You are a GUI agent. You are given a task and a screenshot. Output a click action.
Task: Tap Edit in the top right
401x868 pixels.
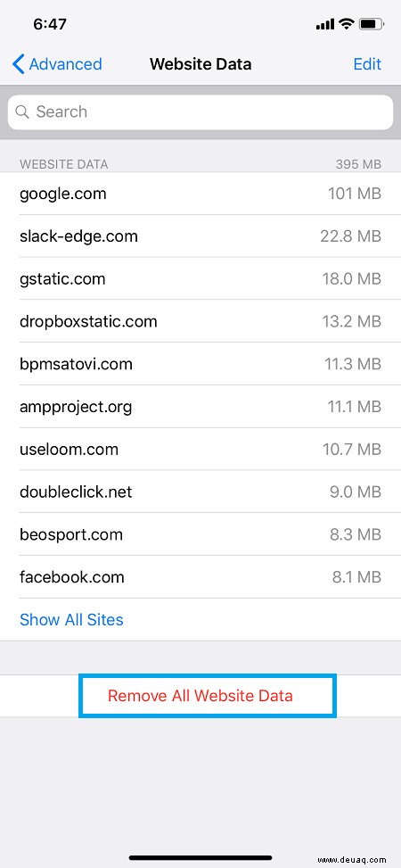pyautogui.click(x=367, y=64)
